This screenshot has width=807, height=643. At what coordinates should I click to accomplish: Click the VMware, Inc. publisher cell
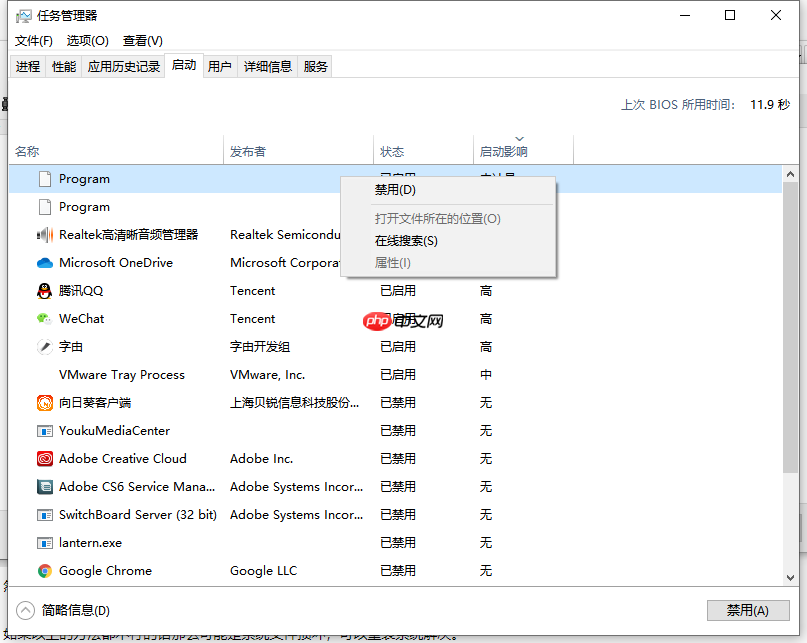[268, 375]
